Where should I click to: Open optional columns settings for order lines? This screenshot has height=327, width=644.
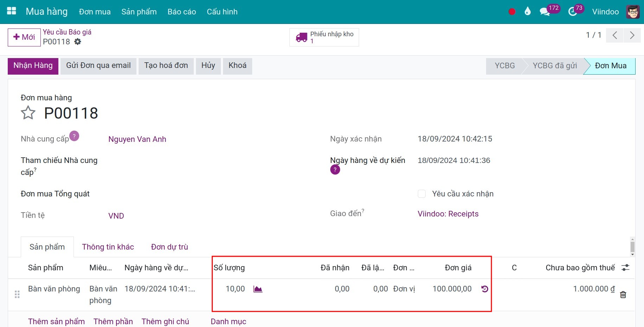[x=625, y=268]
